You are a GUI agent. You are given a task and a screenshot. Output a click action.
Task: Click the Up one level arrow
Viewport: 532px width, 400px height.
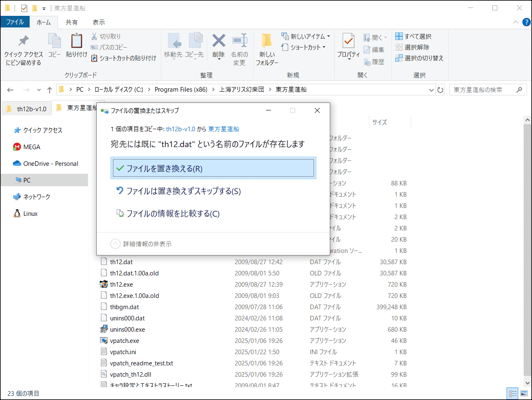(50, 90)
